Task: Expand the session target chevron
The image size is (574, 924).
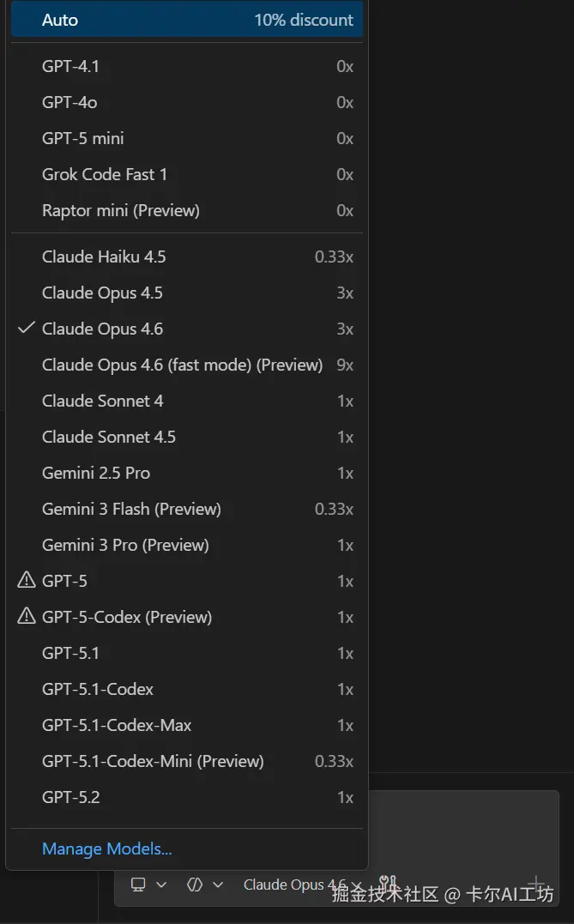Action: click(x=161, y=885)
